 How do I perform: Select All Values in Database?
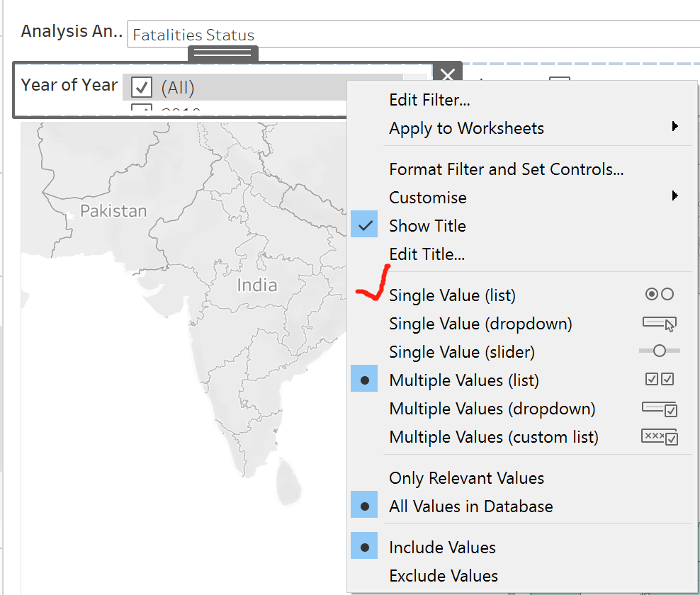click(470, 506)
